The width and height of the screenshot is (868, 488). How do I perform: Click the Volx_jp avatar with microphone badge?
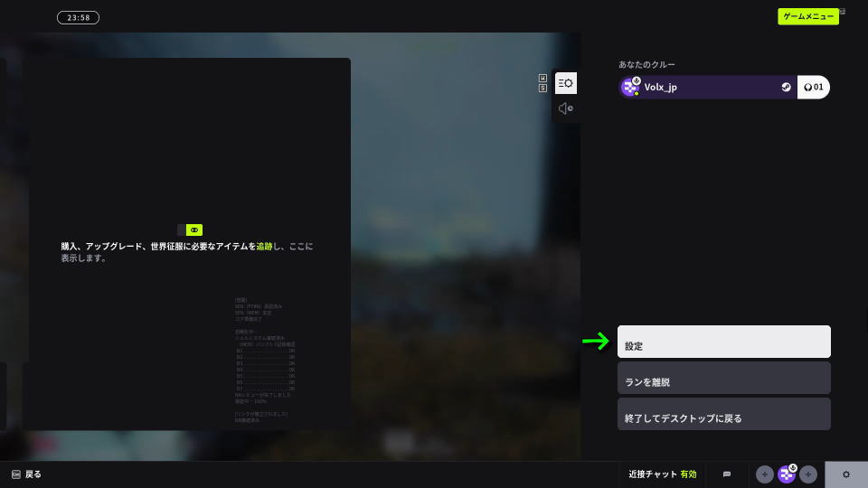[x=630, y=87]
